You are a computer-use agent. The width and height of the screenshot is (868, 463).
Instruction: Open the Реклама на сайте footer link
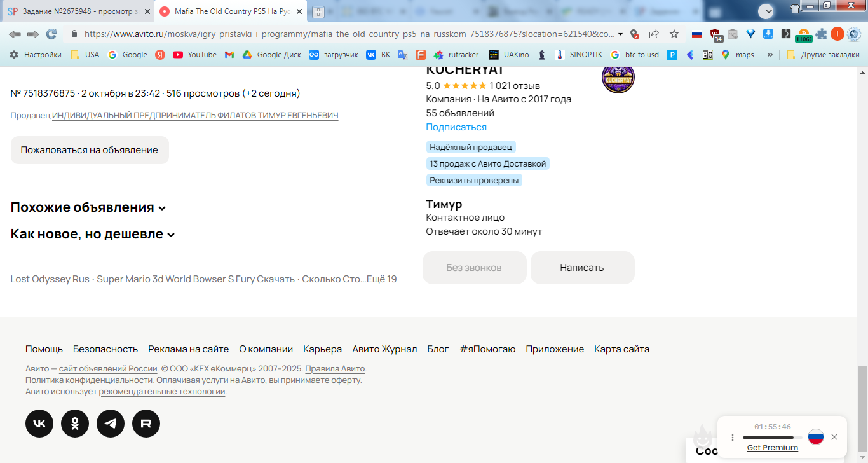(189, 349)
